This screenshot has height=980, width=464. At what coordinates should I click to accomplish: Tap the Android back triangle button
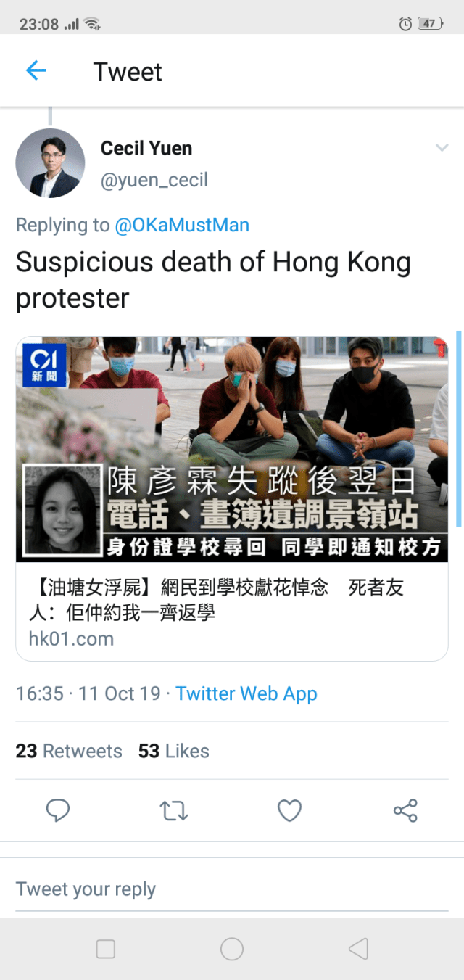358,949
